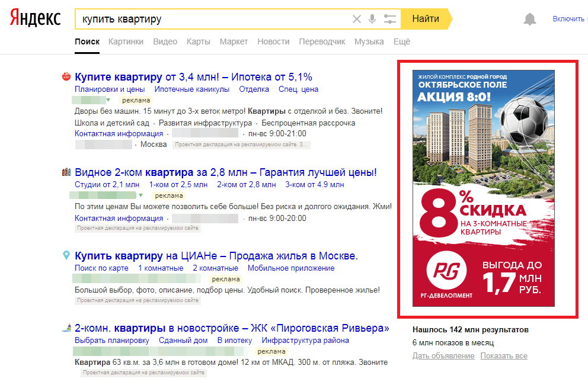Open the 2-ком от 2,8 млн sitelink
This screenshot has width=588, height=385.
247,184
